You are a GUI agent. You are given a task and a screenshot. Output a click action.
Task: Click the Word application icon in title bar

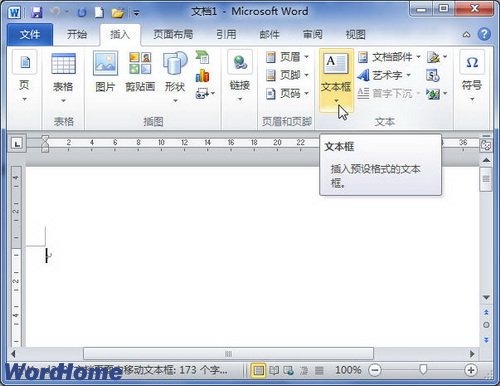point(14,13)
